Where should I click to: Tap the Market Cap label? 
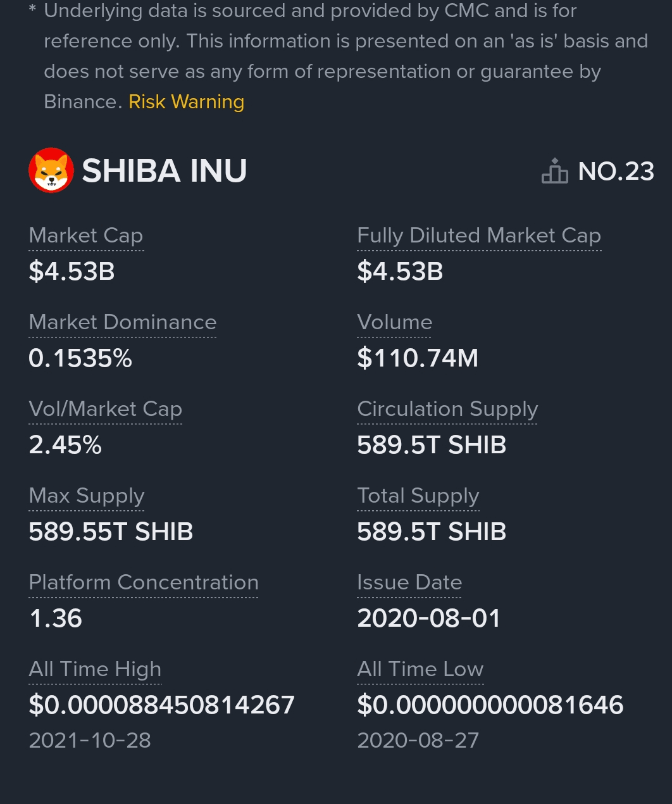tap(86, 236)
